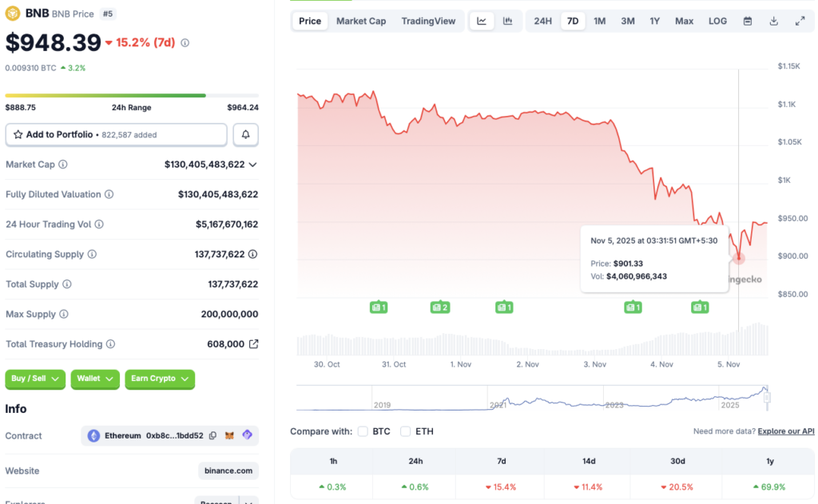Click the green announcement marker on November 4
This screenshot has height=504, width=818.
[x=701, y=307]
